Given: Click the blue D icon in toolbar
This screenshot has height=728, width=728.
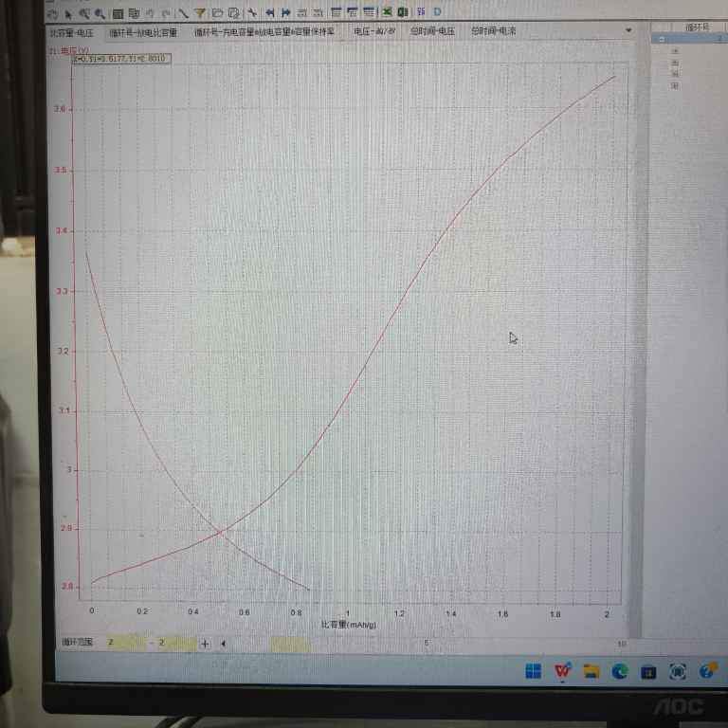Looking at the screenshot, I should 437,11.
